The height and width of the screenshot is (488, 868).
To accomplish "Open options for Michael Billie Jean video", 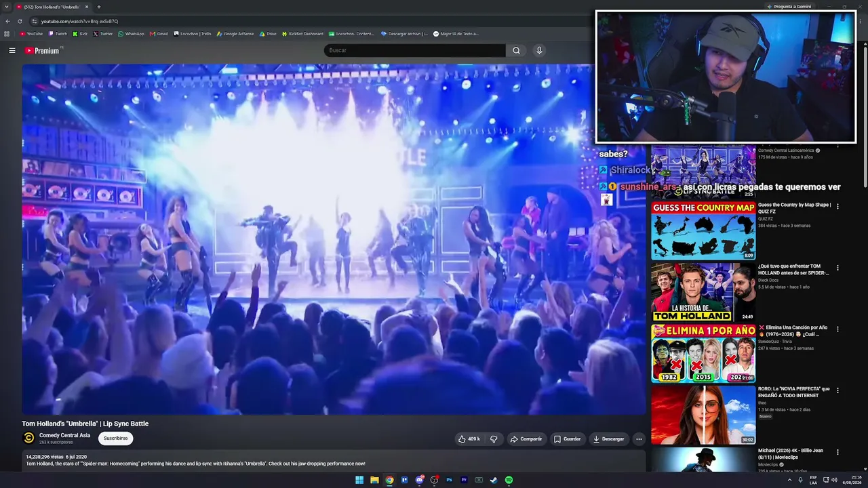I will point(837,452).
